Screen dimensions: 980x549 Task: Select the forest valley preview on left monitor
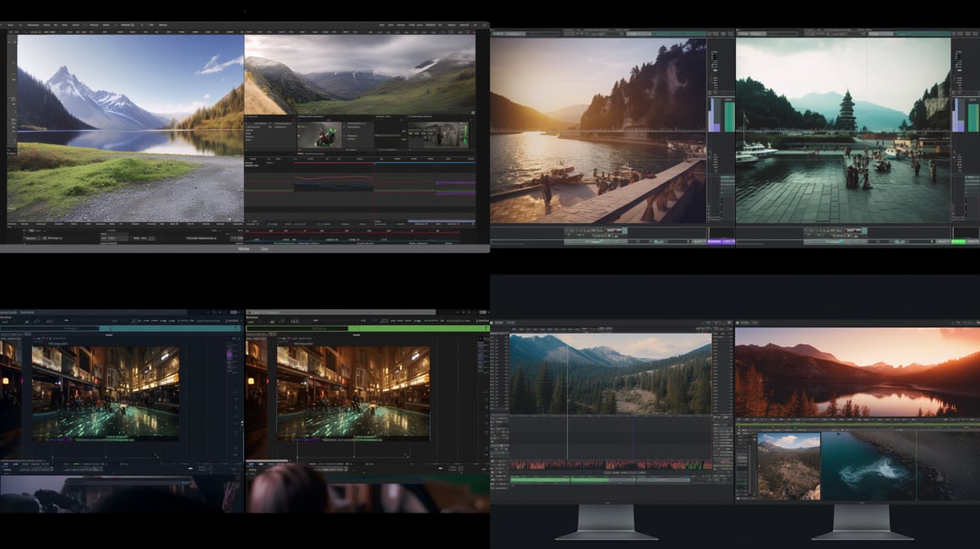(610, 374)
